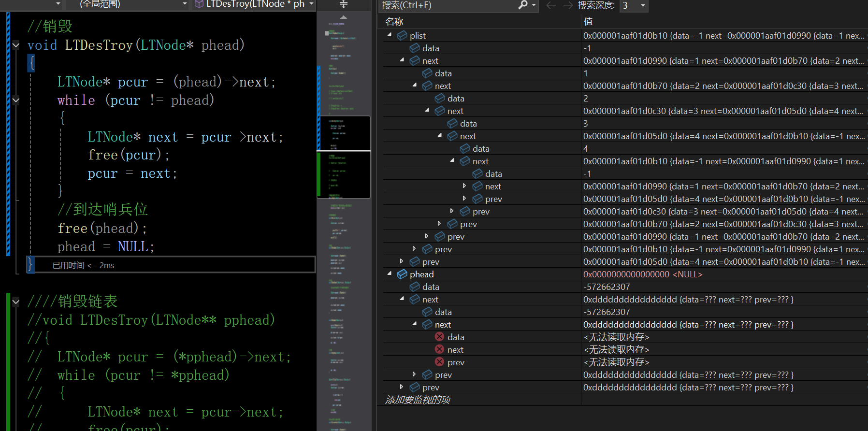Fold the LTDesTroy function in editor margin
Viewport: 868px width, 431px height.
coord(16,45)
